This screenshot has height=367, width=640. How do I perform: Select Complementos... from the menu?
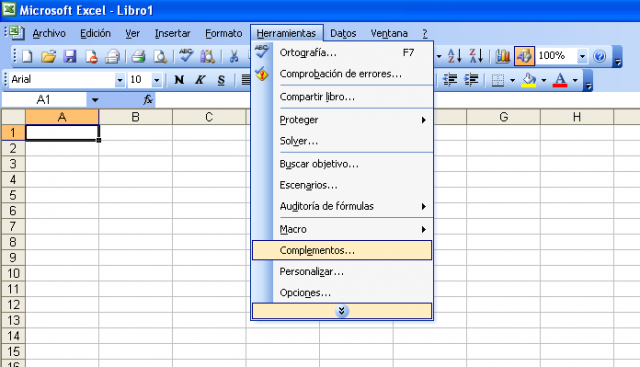click(342, 250)
